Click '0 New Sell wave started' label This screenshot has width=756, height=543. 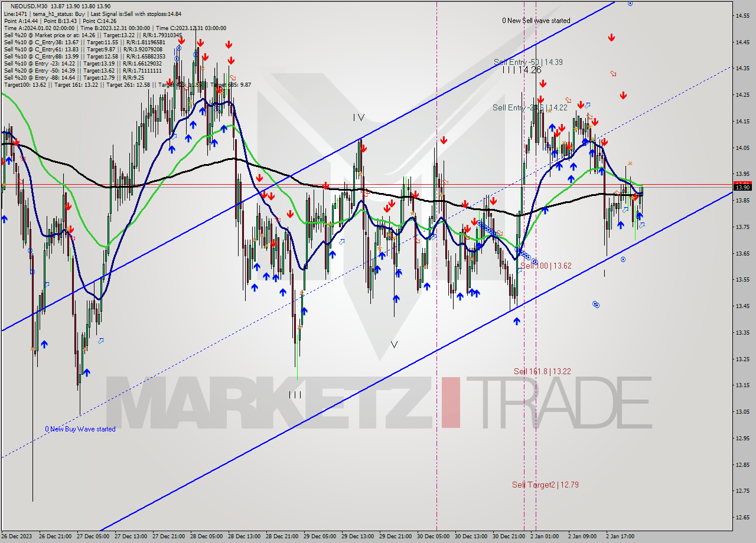[536, 21]
